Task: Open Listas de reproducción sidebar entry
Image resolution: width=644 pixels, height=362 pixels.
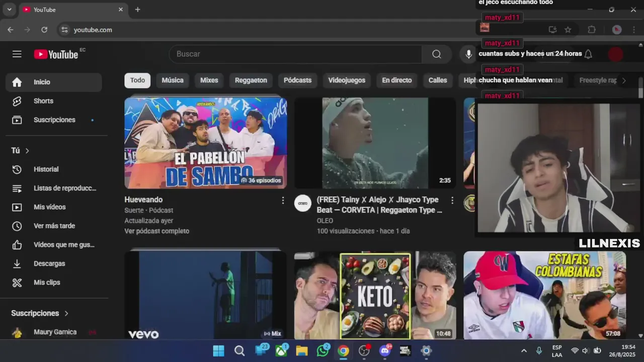Action: pyautogui.click(x=54, y=188)
